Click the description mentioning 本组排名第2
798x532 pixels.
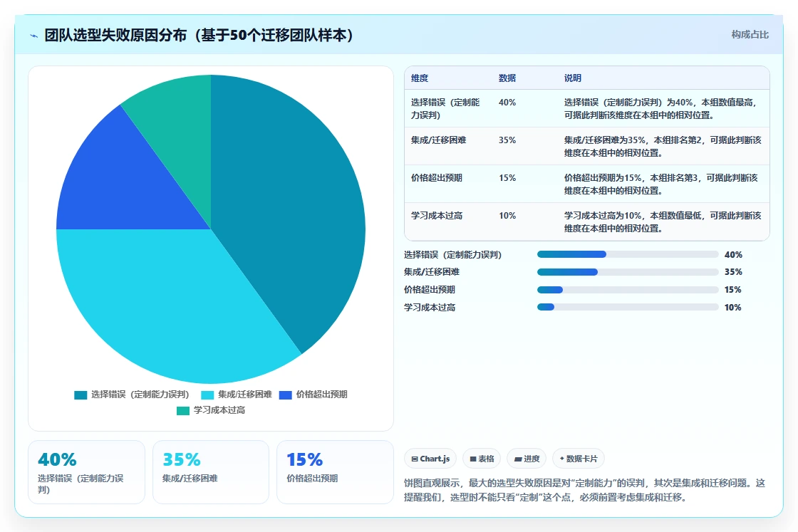pos(663,147)
